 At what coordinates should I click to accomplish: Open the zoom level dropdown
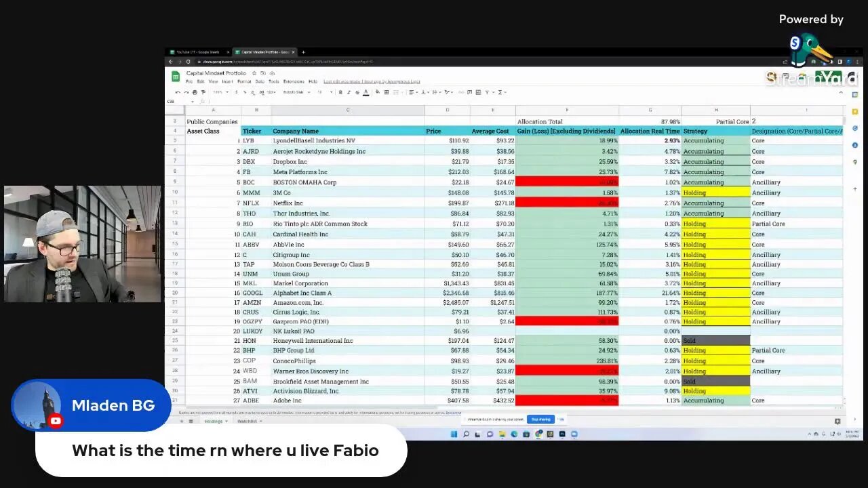[220, 92]
